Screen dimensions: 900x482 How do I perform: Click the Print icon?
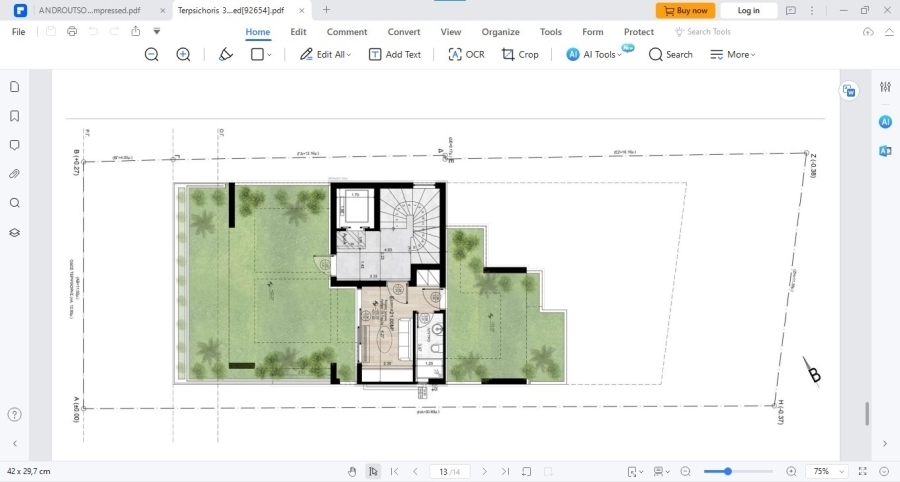72,32
